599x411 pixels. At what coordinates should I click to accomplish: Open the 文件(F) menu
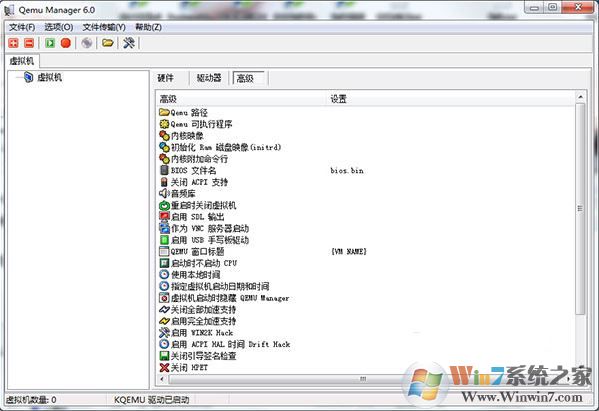pyautogui.click(x=22, y=27)
